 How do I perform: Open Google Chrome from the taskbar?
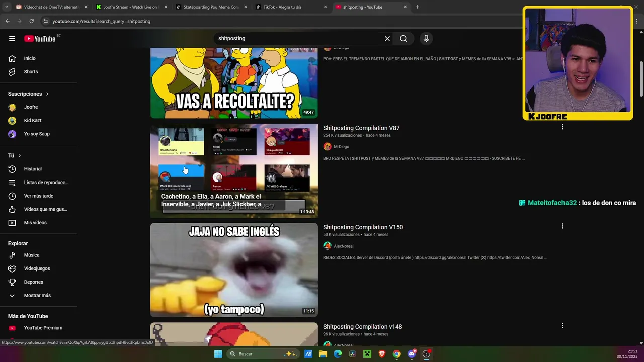pos(396,354)
